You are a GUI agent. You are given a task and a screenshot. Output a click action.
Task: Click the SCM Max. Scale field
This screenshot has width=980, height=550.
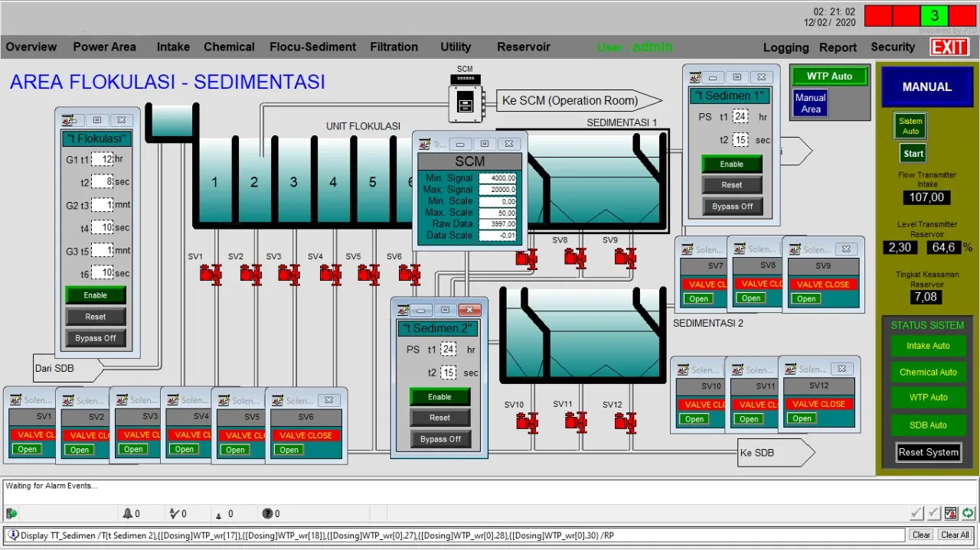[498, 213]
